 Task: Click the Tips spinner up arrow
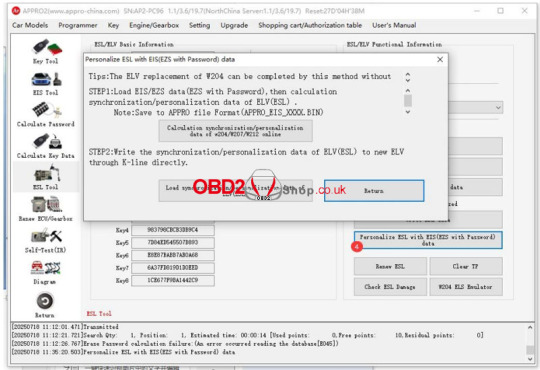pos(408,74)
